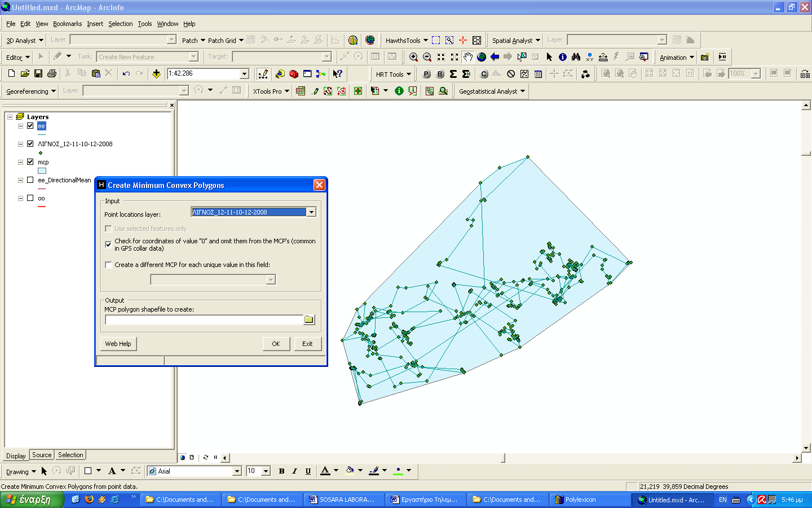Open the Selection menu
Viewport: 812px width, 508px height.
coord(121,24)
